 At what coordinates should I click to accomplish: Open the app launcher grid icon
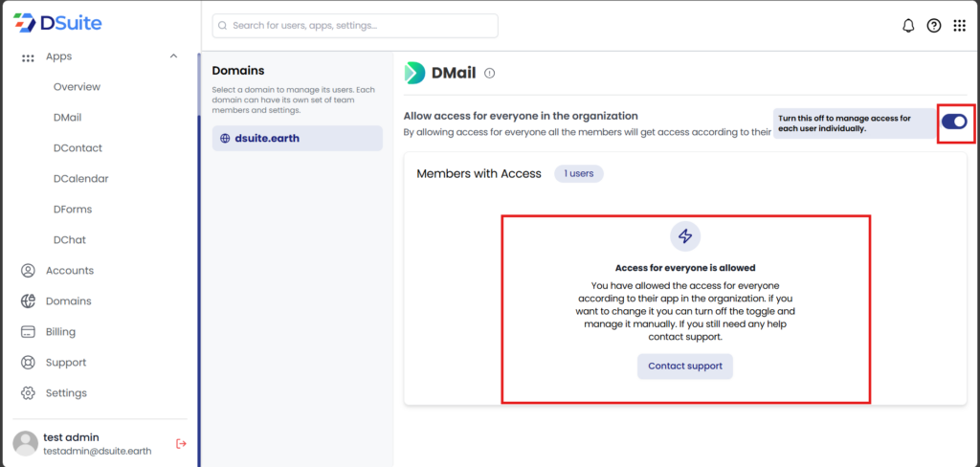coord(959,26)
